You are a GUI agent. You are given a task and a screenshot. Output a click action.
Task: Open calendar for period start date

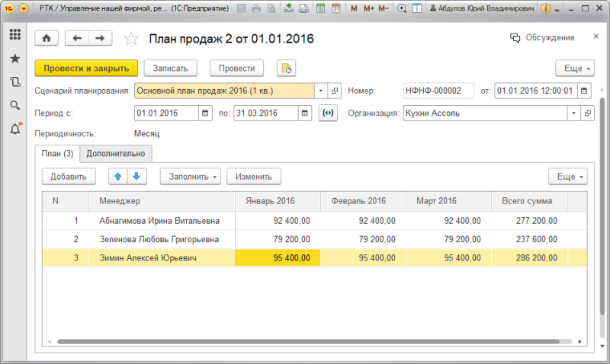point(205,113)
